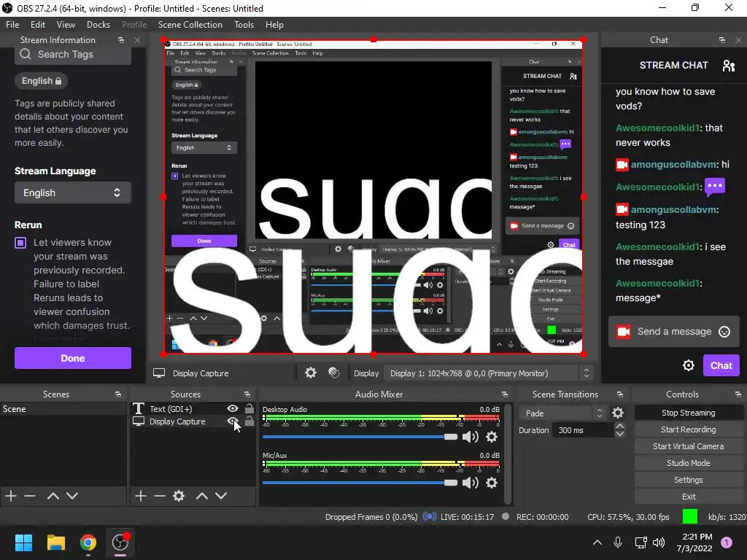Screen dimensions: 747x560
Task: Decrease transition duration stepper
Action: pyautogui.click(x=619, y=434)
